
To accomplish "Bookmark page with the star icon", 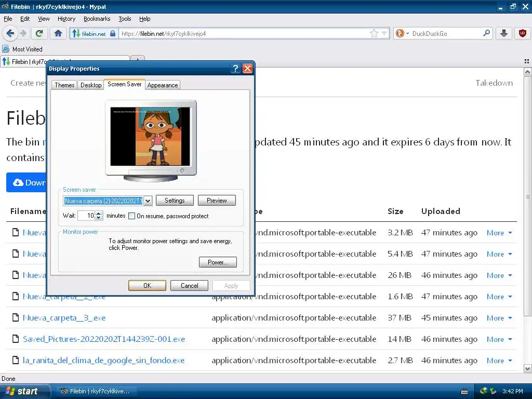I will (374, 34).
